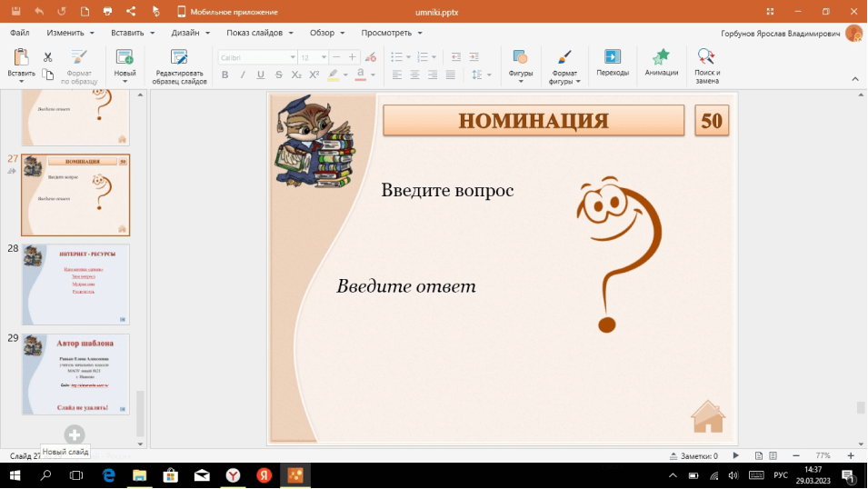Open the Вставить menu

[133, 33]
